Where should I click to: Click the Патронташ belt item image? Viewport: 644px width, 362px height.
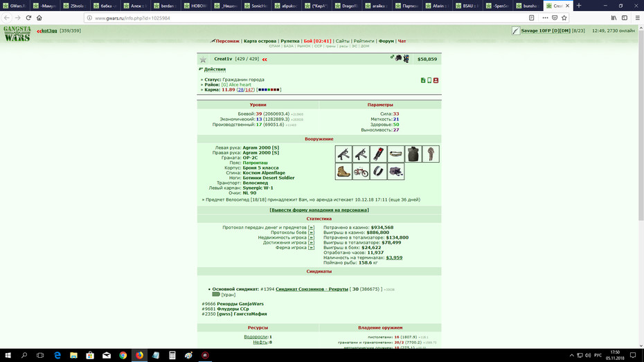[x=395, y=154]
